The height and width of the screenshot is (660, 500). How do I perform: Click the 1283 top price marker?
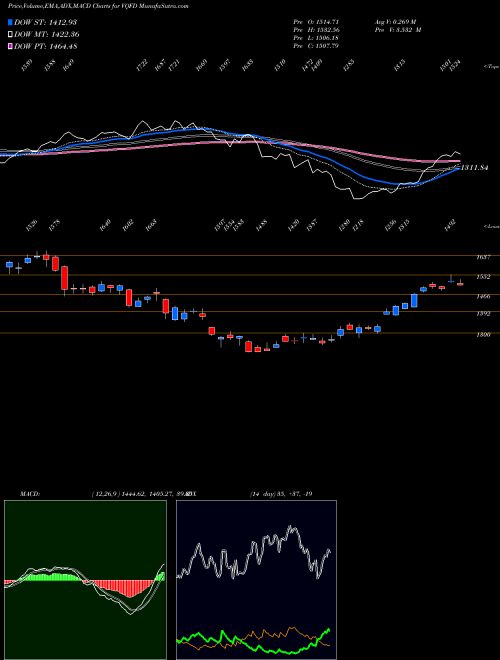click(348, 65)
